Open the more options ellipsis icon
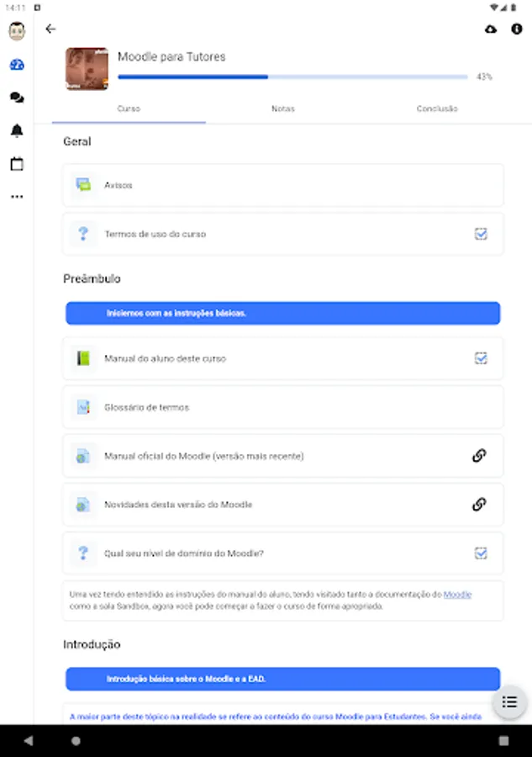 (17, 197)
